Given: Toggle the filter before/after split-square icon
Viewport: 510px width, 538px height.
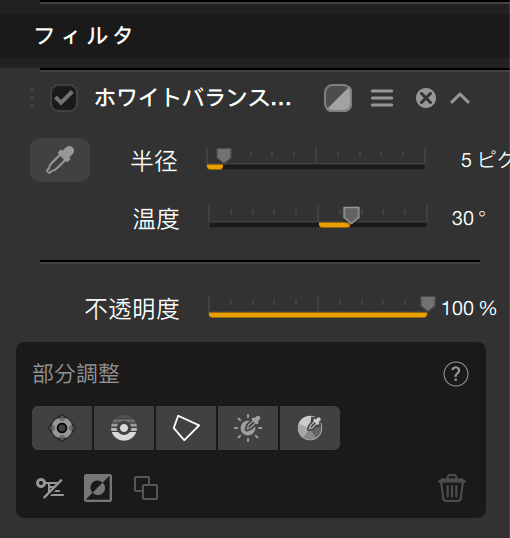Looking at the screenshot, I should (x=338, y=98).
